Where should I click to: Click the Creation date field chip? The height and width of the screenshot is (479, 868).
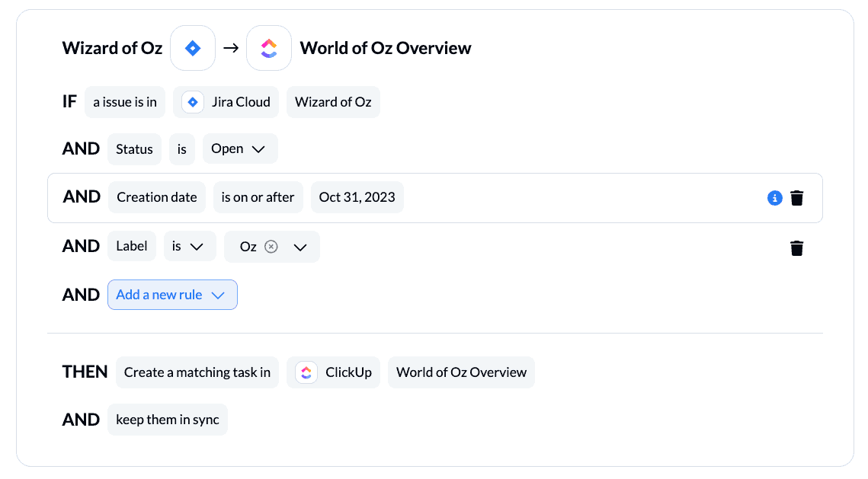157,197
